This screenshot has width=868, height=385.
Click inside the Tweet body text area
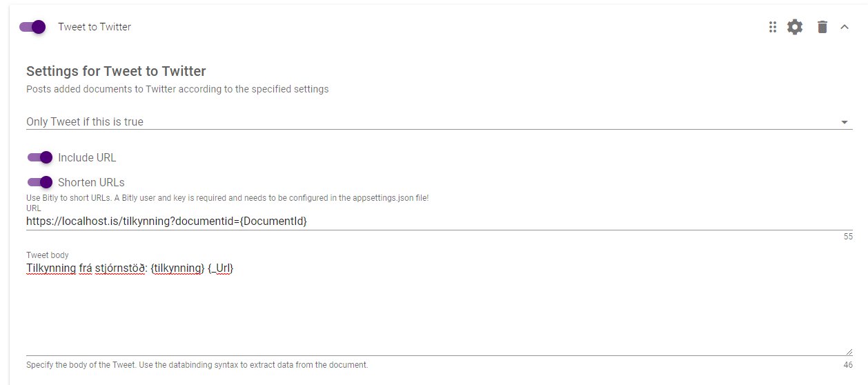439,308
